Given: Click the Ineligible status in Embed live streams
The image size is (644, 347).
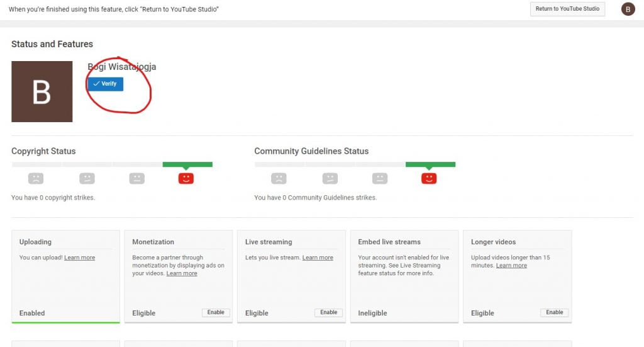Looking at the screenshot, I should 372,313.
